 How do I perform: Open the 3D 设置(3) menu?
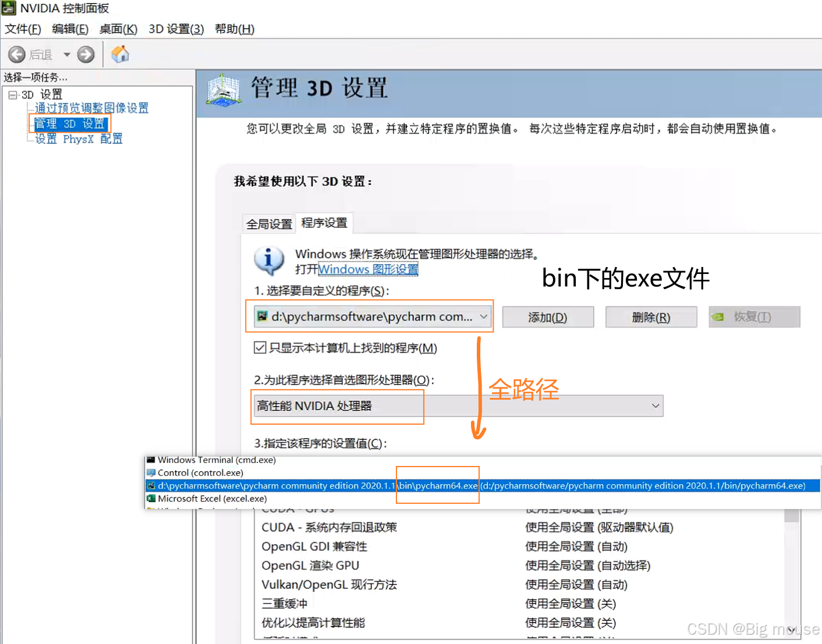[x=176, y=29]
